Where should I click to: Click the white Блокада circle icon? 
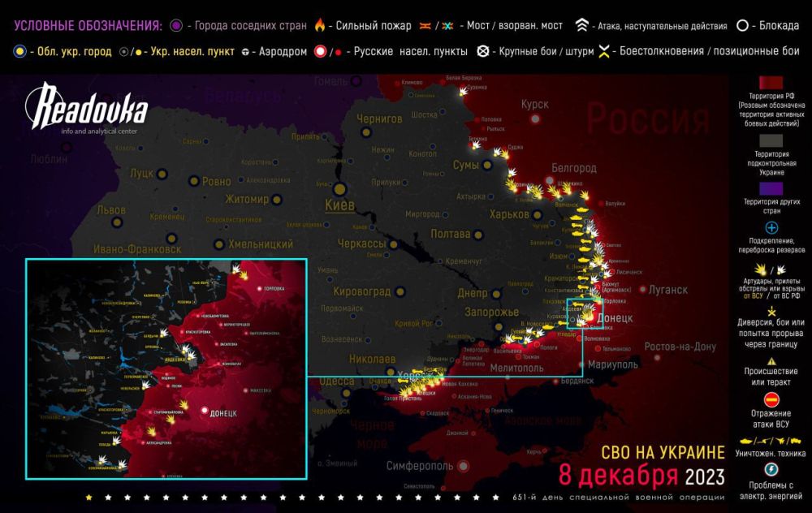742,25
